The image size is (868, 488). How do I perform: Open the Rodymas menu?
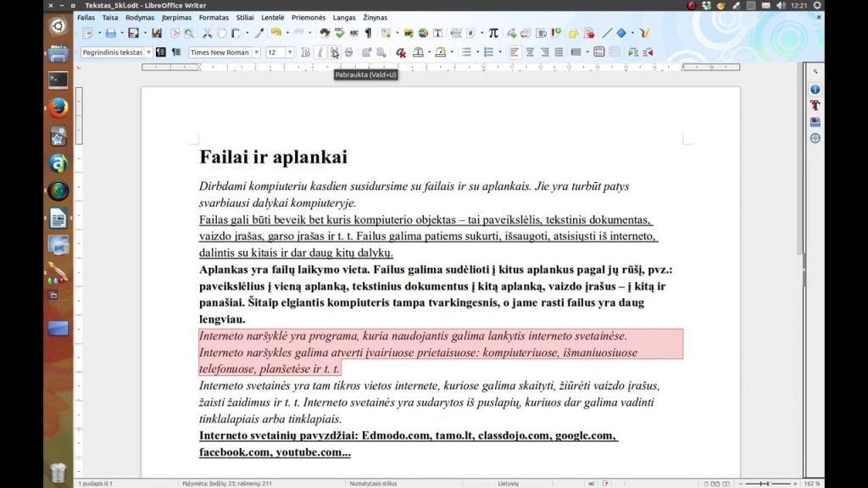pyautogui.click(x=140, y=18)
